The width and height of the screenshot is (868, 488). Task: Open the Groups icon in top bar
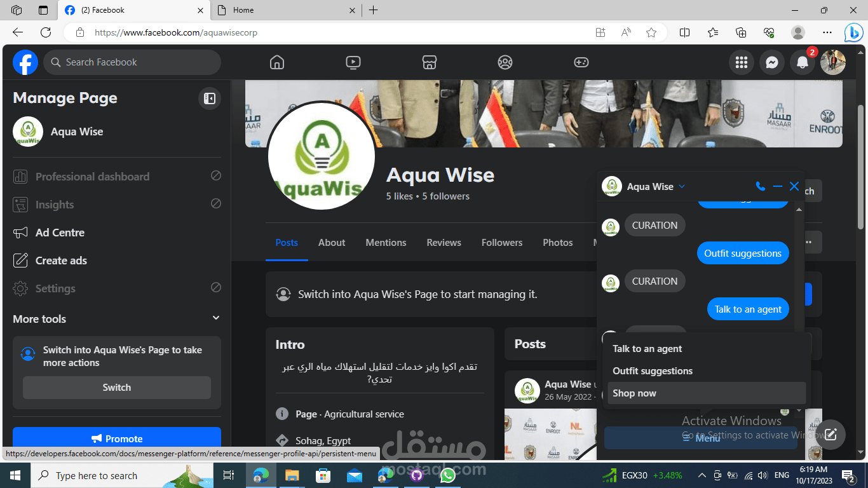[505, 62]
